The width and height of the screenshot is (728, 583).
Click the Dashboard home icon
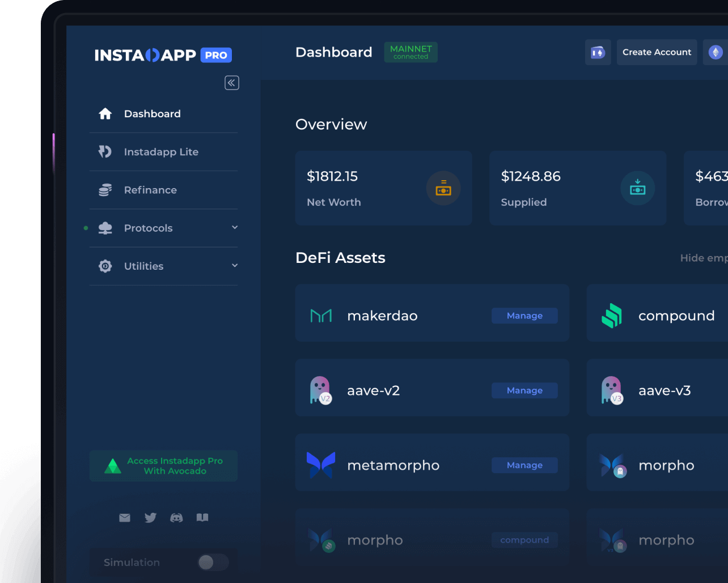(x=105, y=114)
